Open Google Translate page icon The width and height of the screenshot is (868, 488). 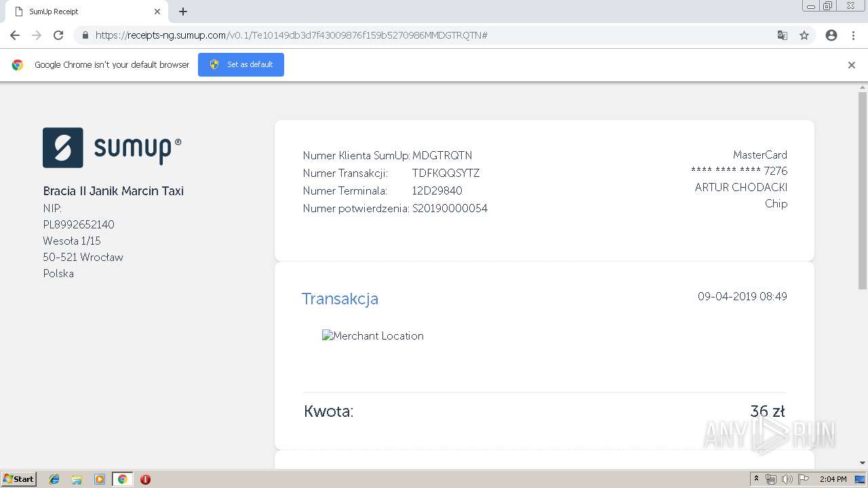782,35
